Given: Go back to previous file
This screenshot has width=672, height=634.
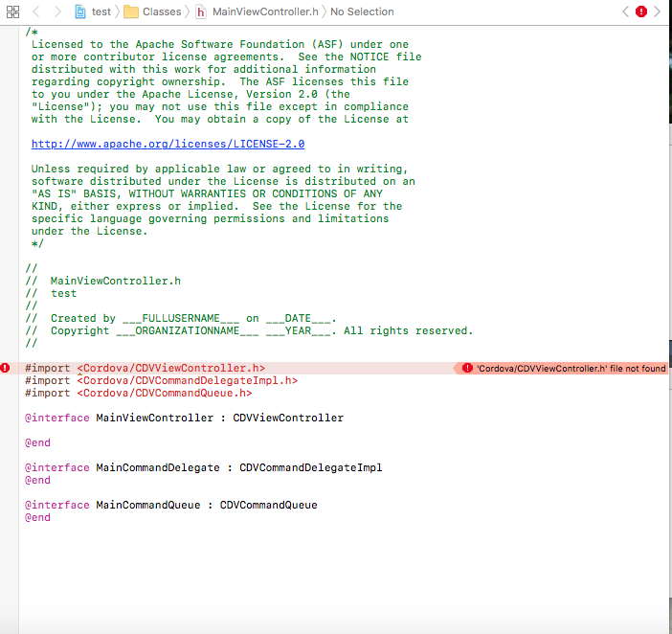Looking at the screenshot, I should (36, 11).
